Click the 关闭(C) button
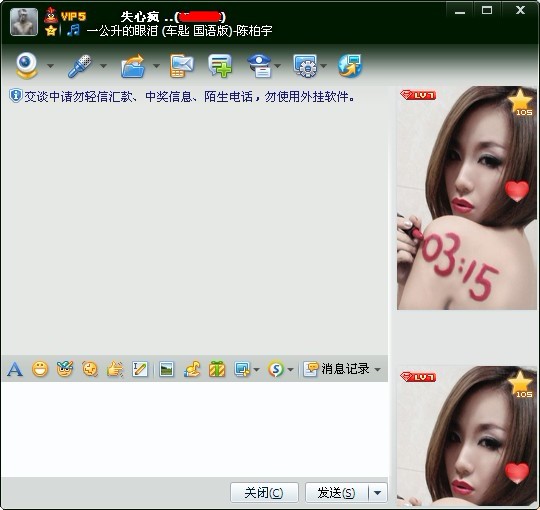This screenshot has height=510, width=540. (264, 493)
